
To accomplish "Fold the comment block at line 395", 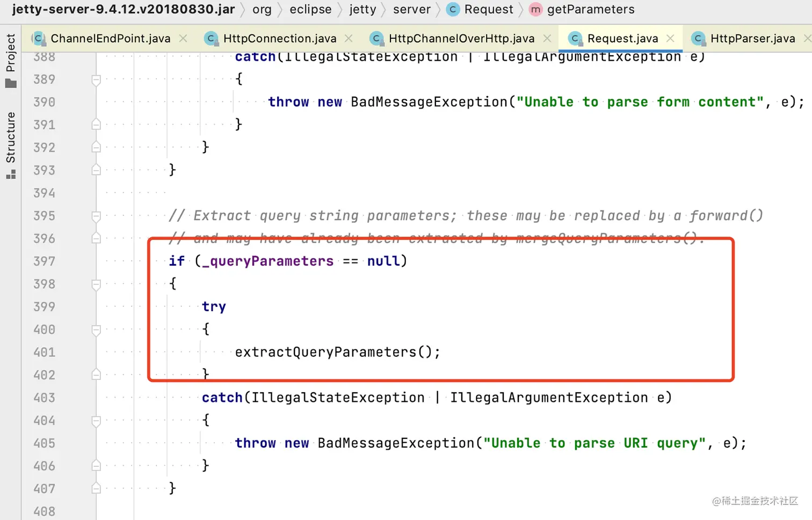I will point(96,216).
